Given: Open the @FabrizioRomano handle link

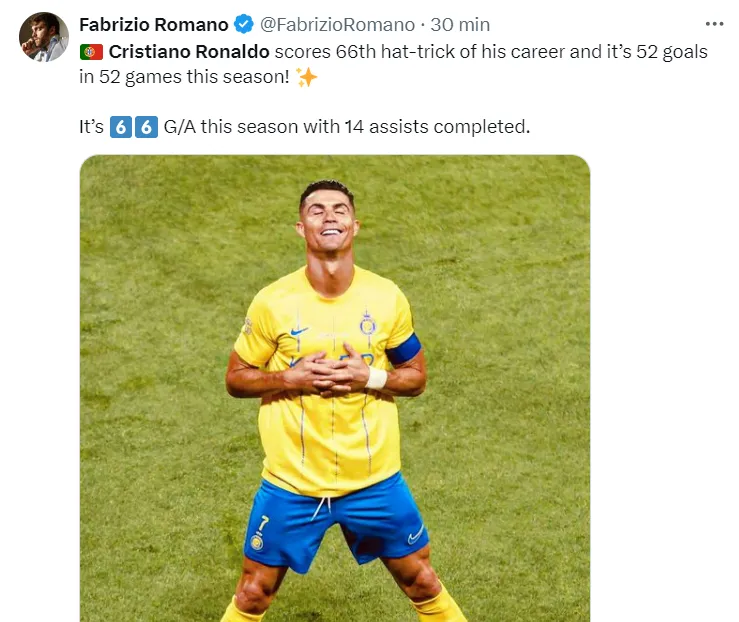Looking at the screenshot, I should click(338, 24).
